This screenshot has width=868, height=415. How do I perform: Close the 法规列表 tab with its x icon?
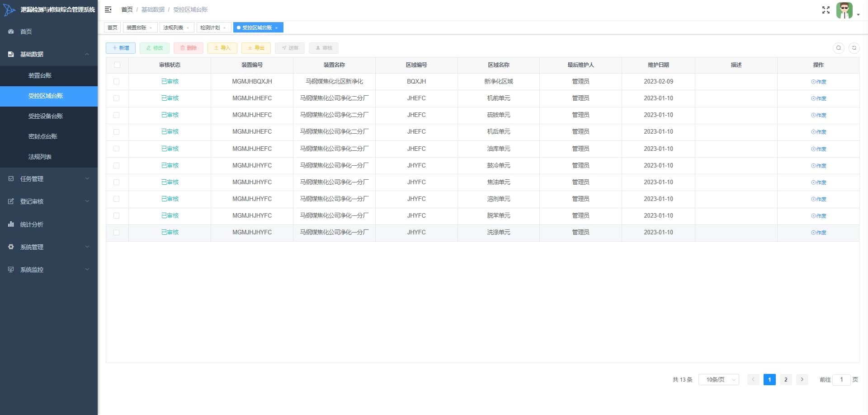coord(188,28)
